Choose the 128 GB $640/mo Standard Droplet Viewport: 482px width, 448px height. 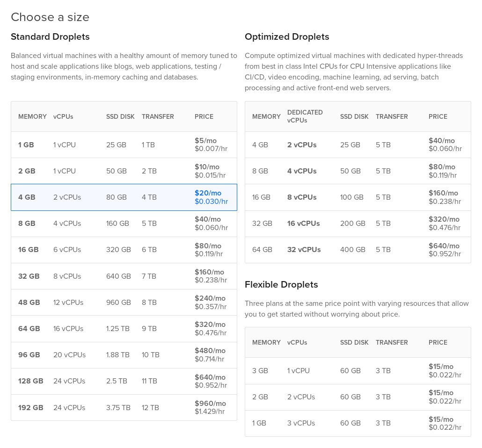pos(124,381)
